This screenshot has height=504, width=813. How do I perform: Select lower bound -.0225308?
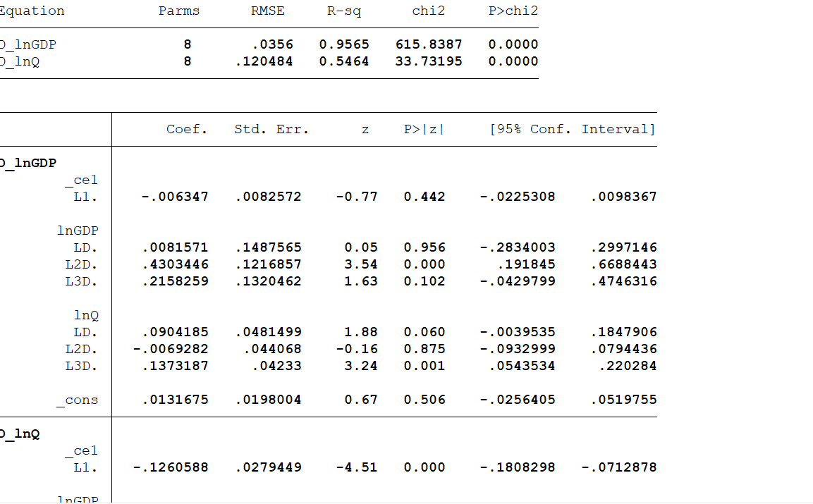tap(517, 197)
